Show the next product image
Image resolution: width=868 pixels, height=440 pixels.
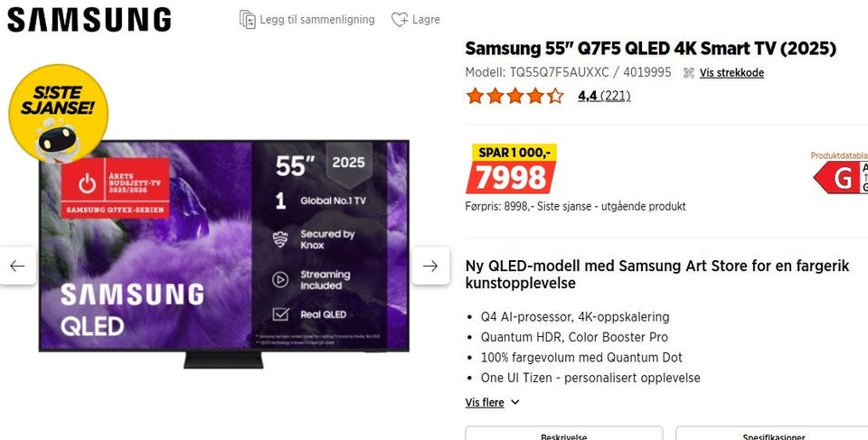pos(430,267)
